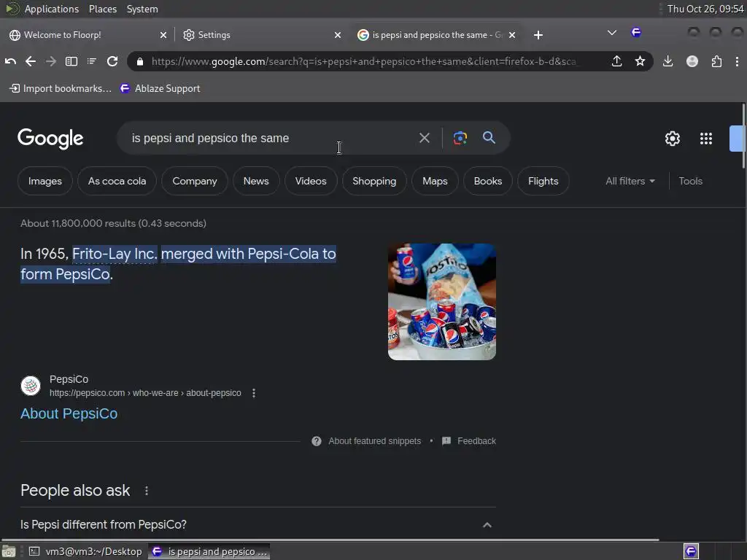The height and width of the screenshot is (560, 747).
Task: Filter results by News
Action: (256, 182)
